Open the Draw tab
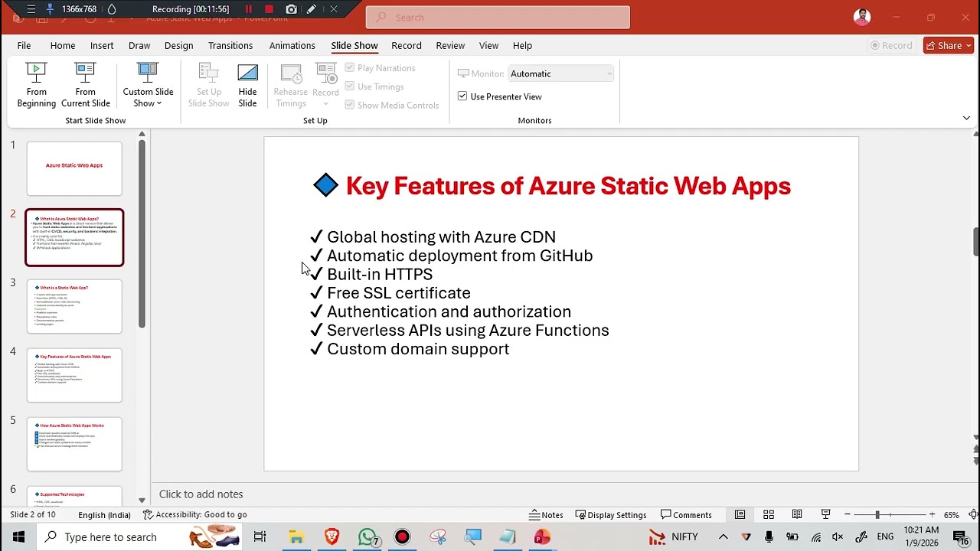 tap(139, 45)
